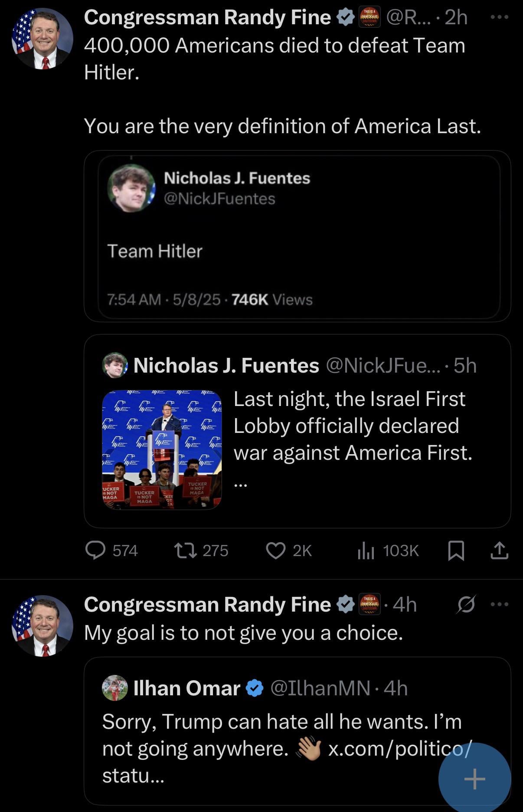Compose a new post with plus button
The width and height of the screenshot is (523, 812).
click(474, 779)
